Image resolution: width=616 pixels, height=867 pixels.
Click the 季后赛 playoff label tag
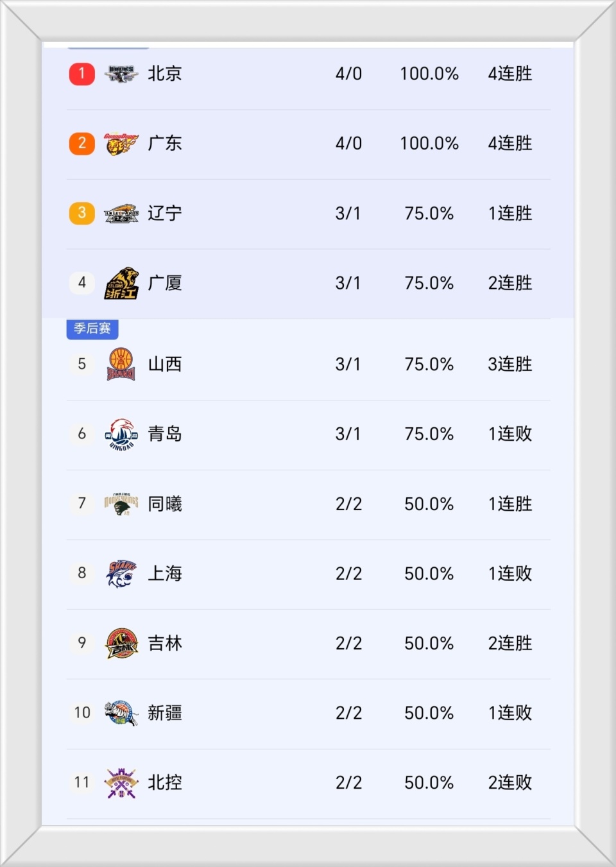pyautogui.click(x=92, y=329)
